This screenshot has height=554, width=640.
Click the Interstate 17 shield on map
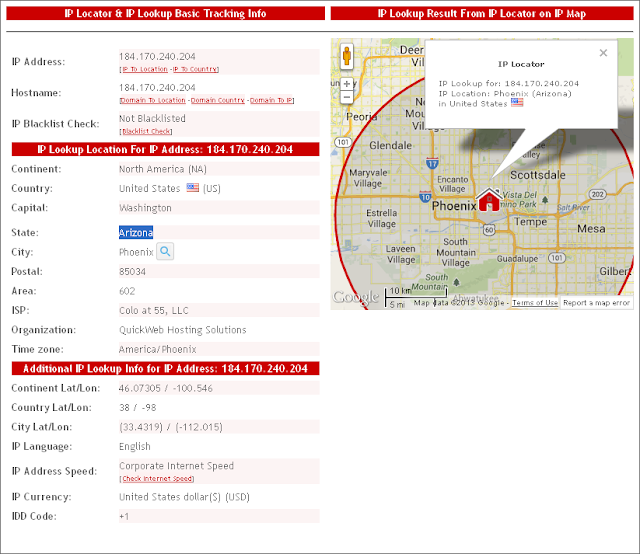432,163
